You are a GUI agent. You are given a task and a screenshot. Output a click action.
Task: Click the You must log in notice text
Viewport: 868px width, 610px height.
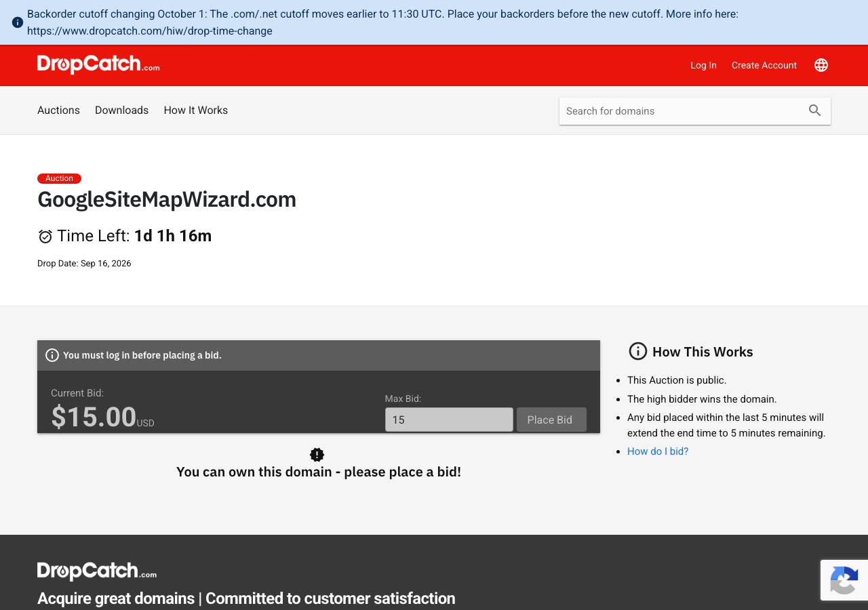click(142, 355)
